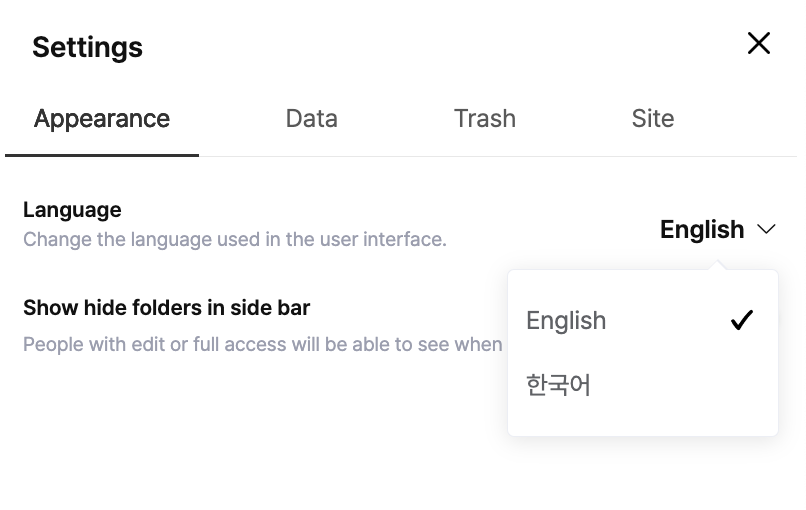806x510 pixels.
Task: Switch to the Appearance tab
Action: [102, 119]
